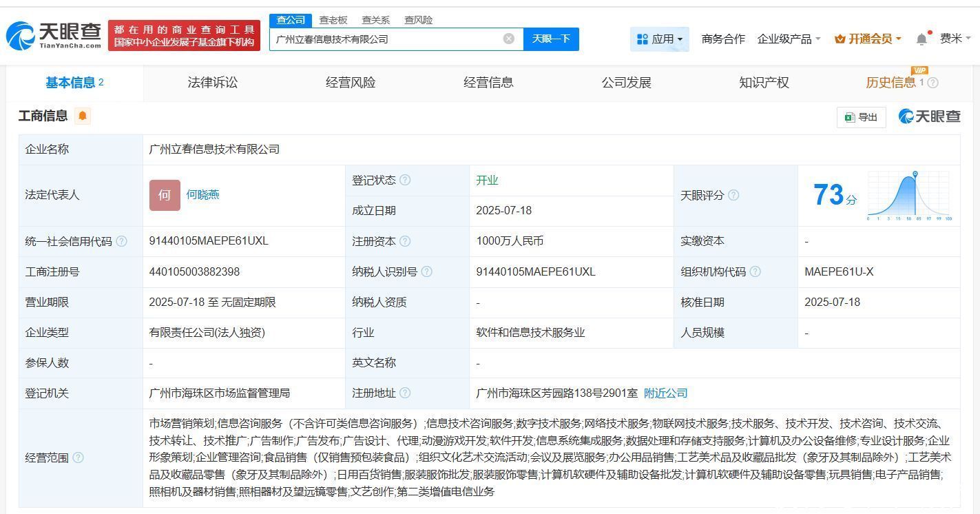Open help icon next to 注册地址
The width and height of the screenshot is (980, 514).
click(405, 393)
